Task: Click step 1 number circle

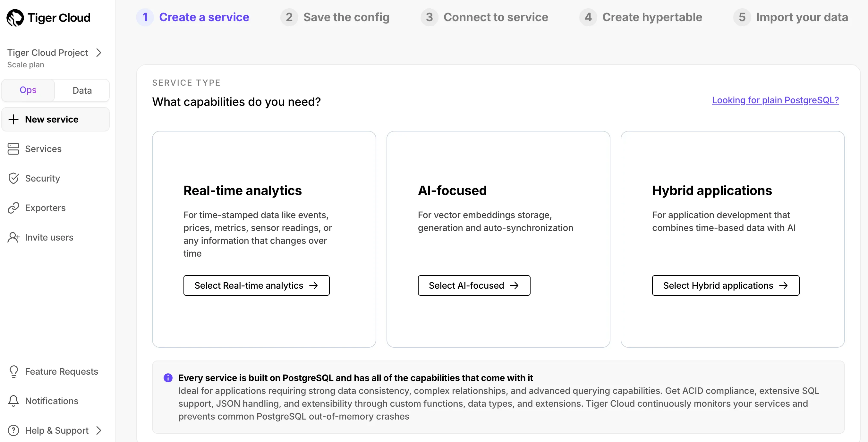Action: [x=145, y=17]
